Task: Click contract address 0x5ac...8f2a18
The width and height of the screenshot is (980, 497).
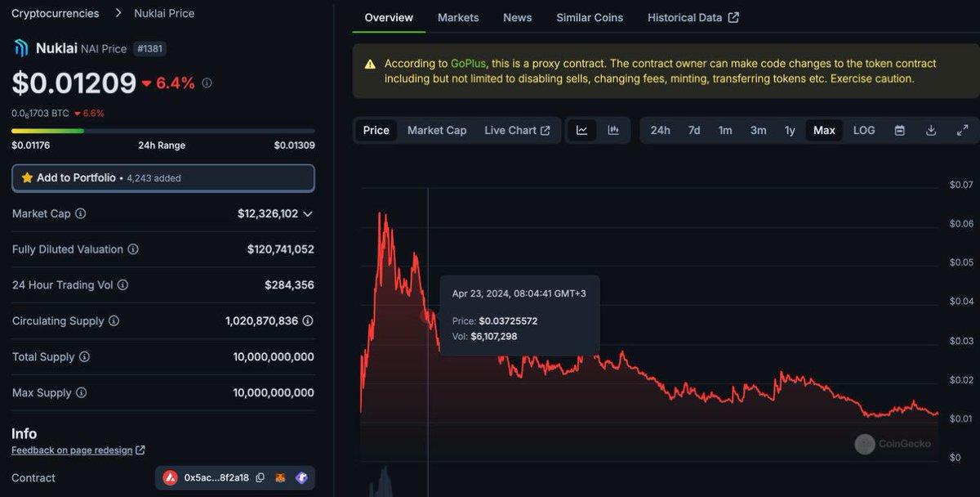Action: pyautogui.click(x=217, y=478)
